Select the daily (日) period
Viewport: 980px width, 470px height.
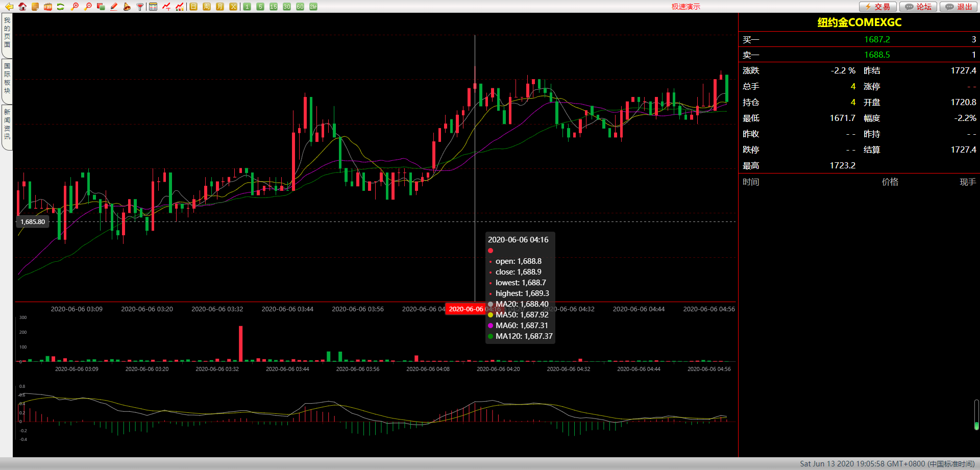pyautogui.click(x=193, y=7)
